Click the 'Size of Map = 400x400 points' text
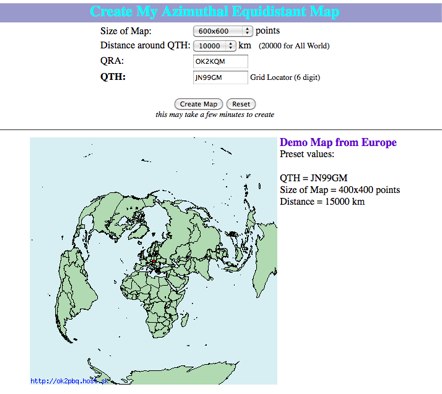This screenshot has height=394, width=442. 340,190
